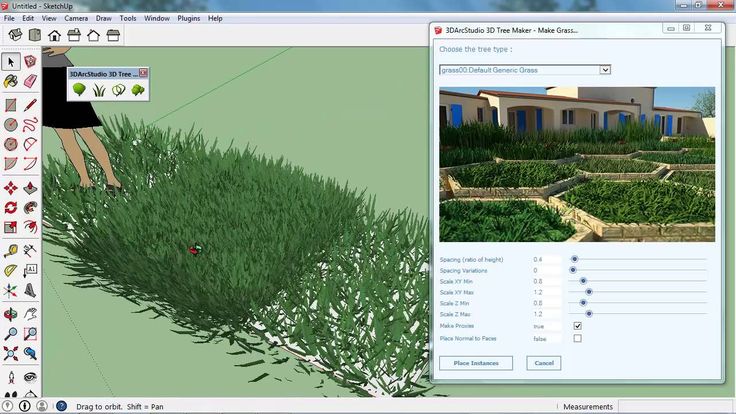The image size is (736, 414).
Task: Activate the Look Around eye tool
Action: point(30,377)
